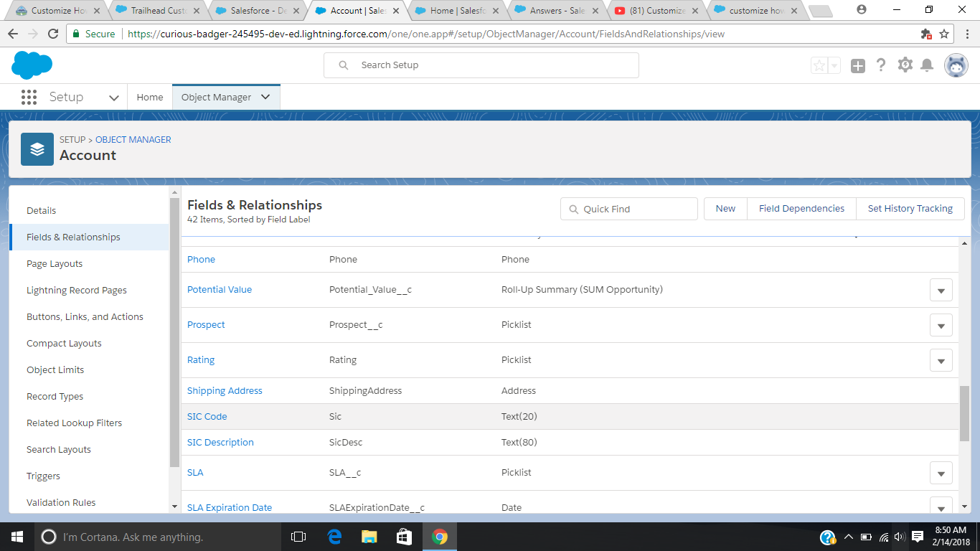Open the Rating row action menu
Viewport: 980px width, 551px height.
pyautogui.click(x=941, y=360)
